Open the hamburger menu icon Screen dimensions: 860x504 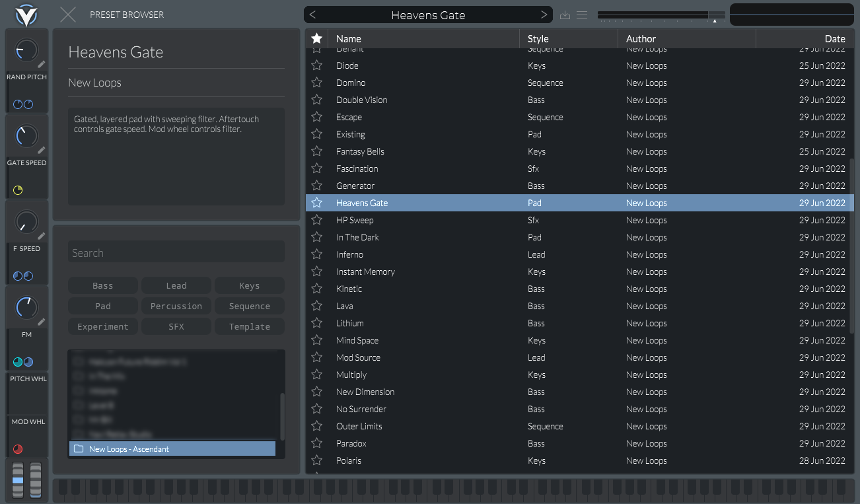582,15
